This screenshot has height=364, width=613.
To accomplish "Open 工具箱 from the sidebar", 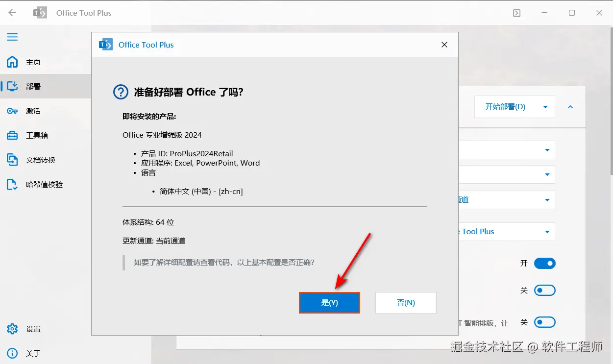I will point(46,135).
